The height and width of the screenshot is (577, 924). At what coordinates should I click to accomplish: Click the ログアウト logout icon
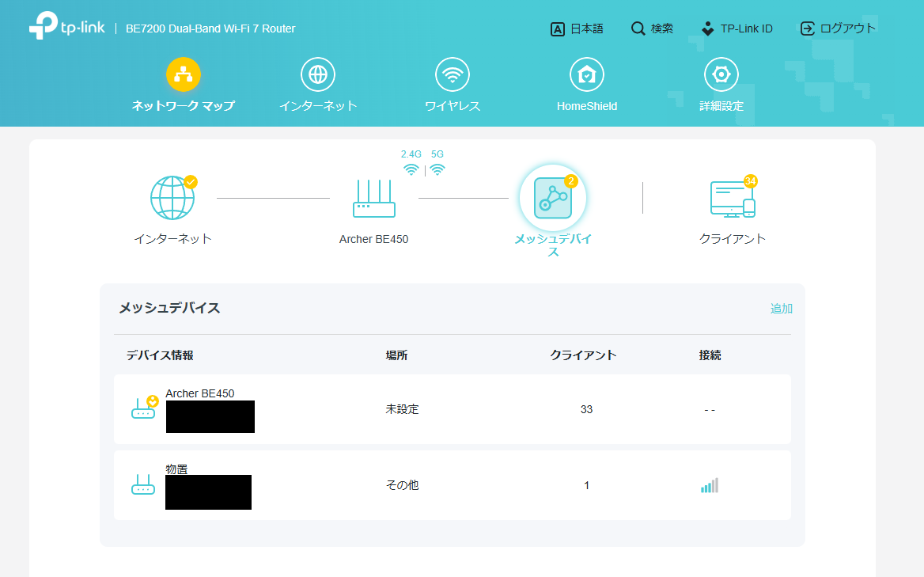(x=808, y=28)
